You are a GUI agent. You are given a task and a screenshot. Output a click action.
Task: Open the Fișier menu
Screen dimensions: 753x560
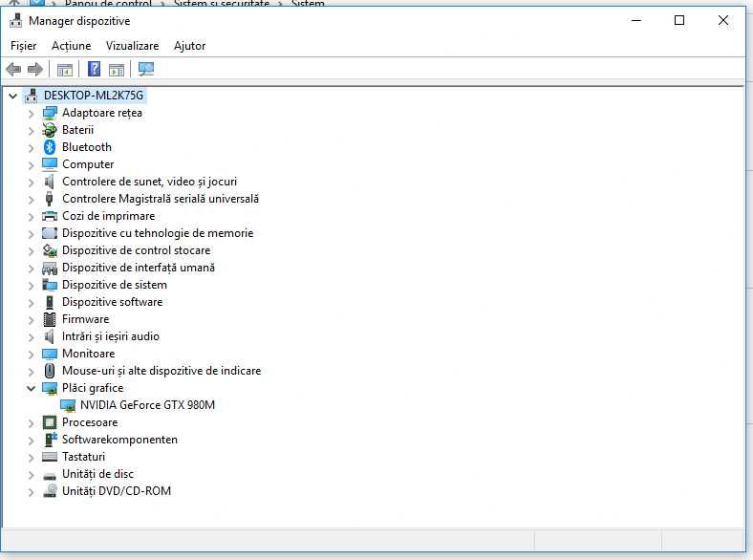pos(24,46)
